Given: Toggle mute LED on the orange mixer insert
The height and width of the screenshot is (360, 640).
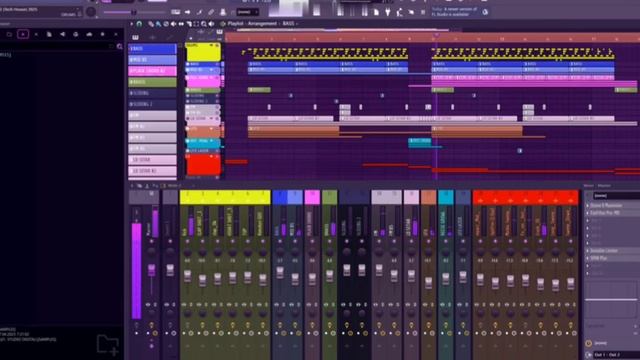Looking at the screenshot, I should [x=428, y=241].
